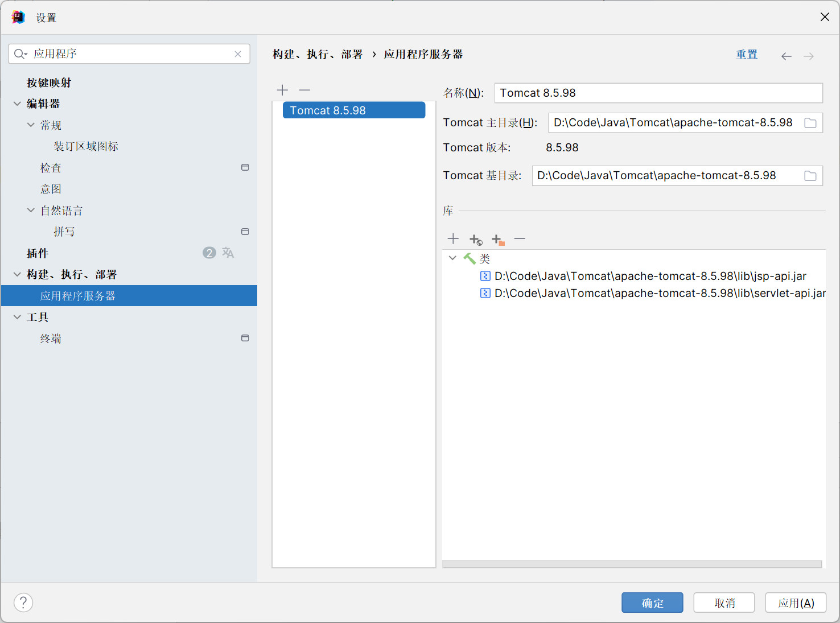Click project-level icon next to 终端
The width and height of the screenshot is (840, 623).
point(245,338)
